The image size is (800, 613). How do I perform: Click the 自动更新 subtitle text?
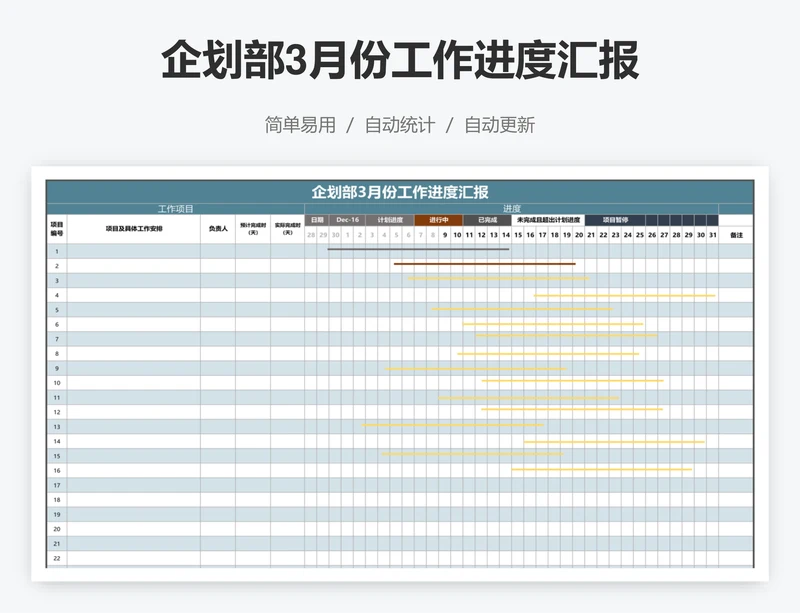(x=499, y=125)
